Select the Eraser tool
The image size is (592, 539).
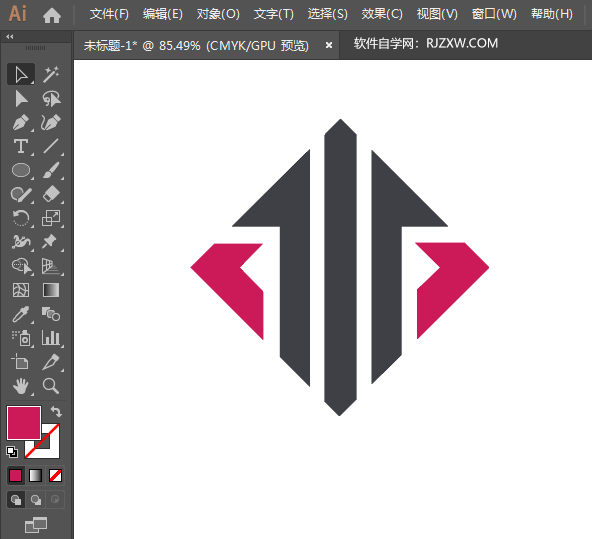51,194
